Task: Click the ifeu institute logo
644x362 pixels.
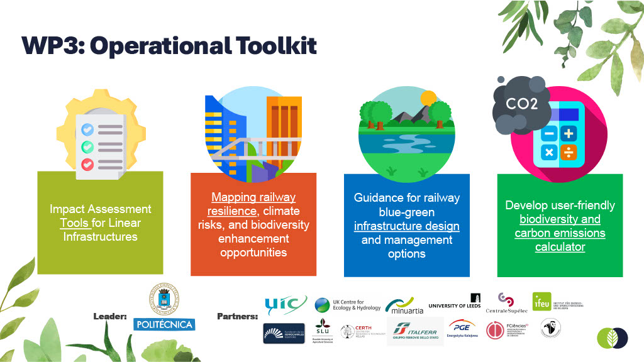Action: point(557,302)
